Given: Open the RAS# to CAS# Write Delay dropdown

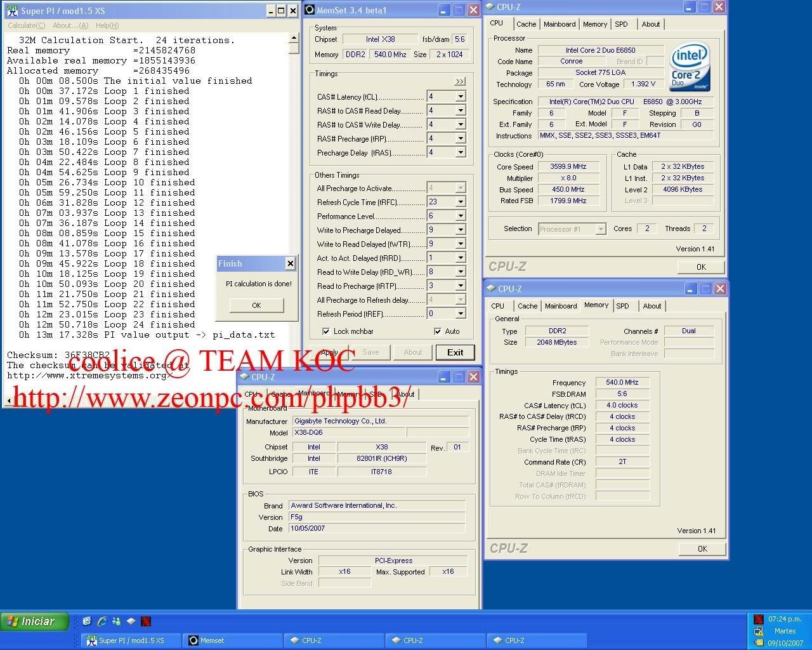Looking at the screenshot, I should tap(461, 124).
